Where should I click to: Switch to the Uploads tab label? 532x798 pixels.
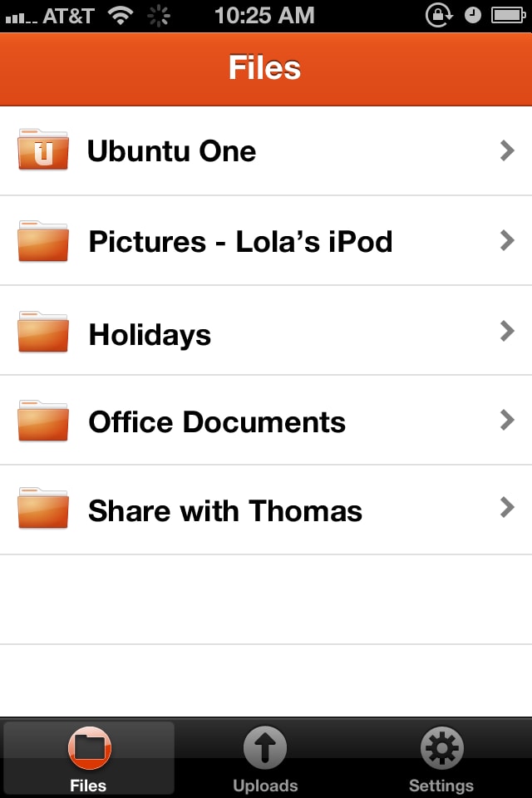click(x=265, y=786)
